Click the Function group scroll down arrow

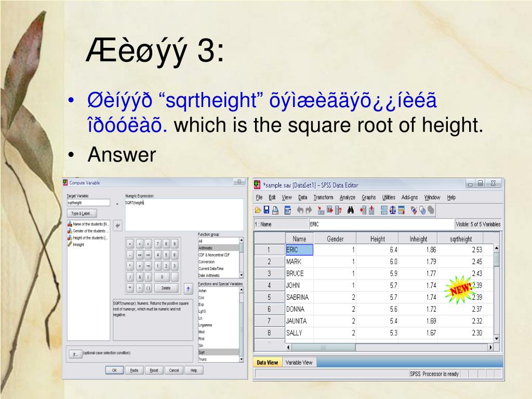click(x=242, y=275)
